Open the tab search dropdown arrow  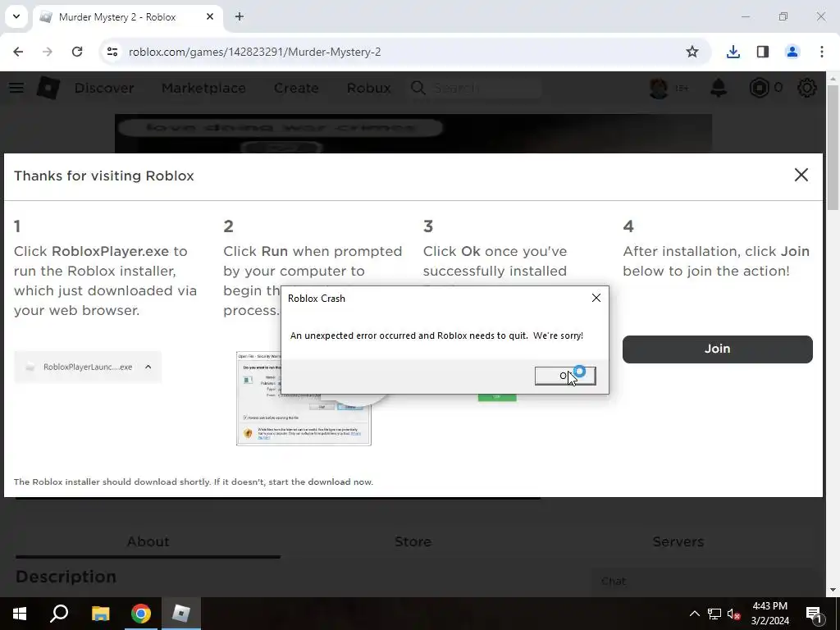(x=16, y=16)
